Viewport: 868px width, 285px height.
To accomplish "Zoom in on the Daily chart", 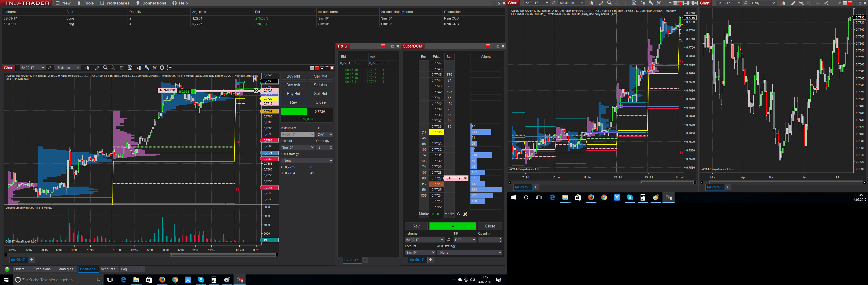I will (801, 3).
